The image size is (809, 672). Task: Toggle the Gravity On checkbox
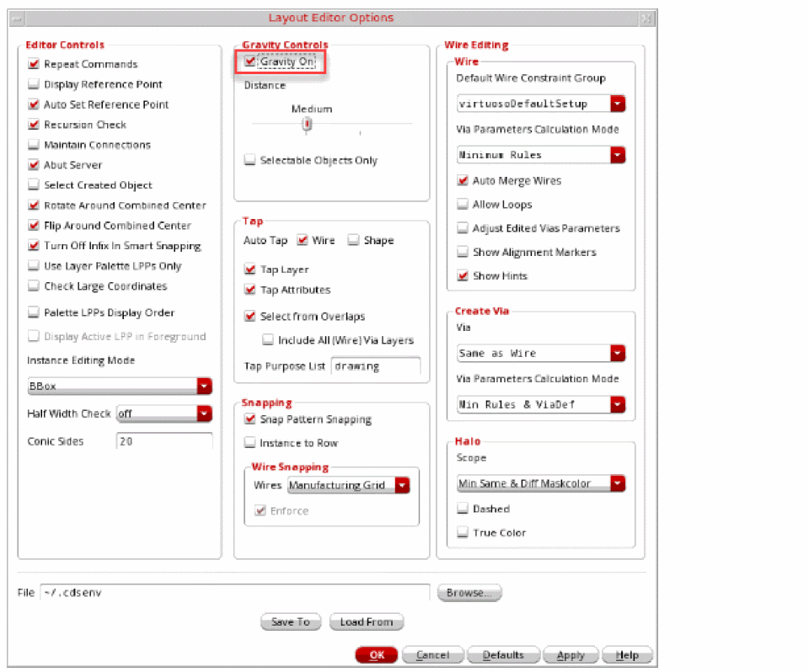point(250,61)
